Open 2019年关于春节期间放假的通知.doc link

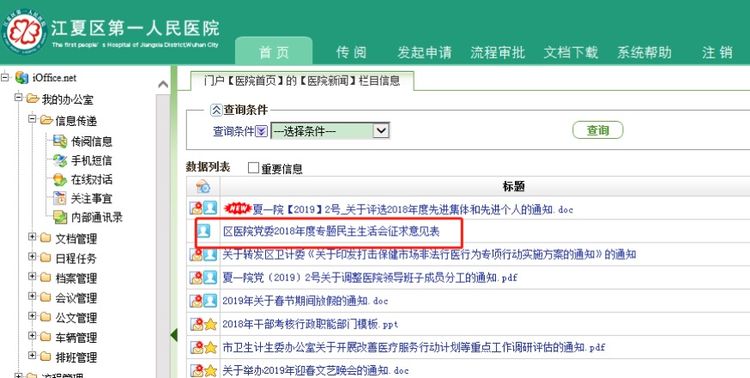pyautogui.click(x=305, y=301)
